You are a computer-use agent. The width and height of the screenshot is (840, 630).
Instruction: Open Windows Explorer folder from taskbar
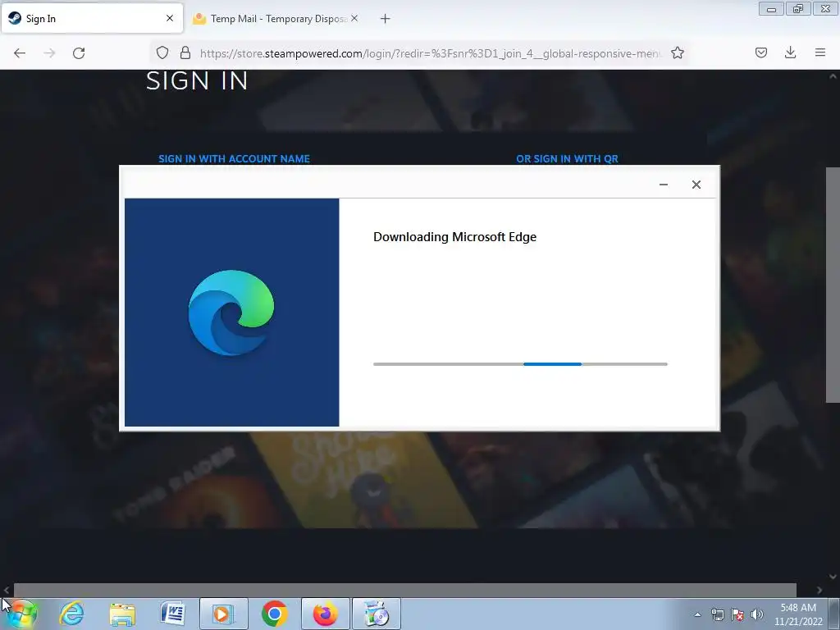[x=122, y=614]
